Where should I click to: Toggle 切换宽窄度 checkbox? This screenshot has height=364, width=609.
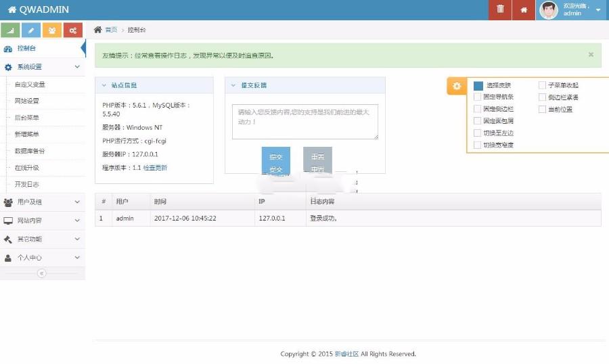point(478,145)
